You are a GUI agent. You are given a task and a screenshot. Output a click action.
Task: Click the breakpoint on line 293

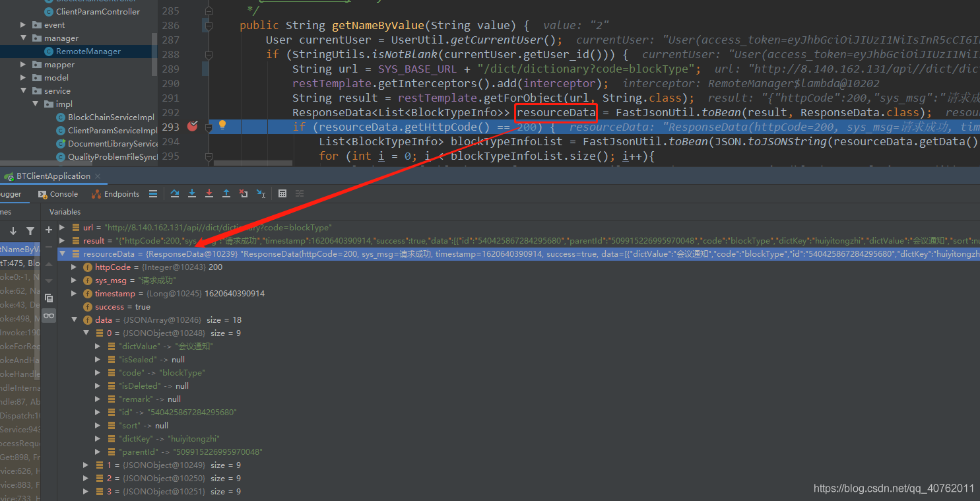[192, 125]
